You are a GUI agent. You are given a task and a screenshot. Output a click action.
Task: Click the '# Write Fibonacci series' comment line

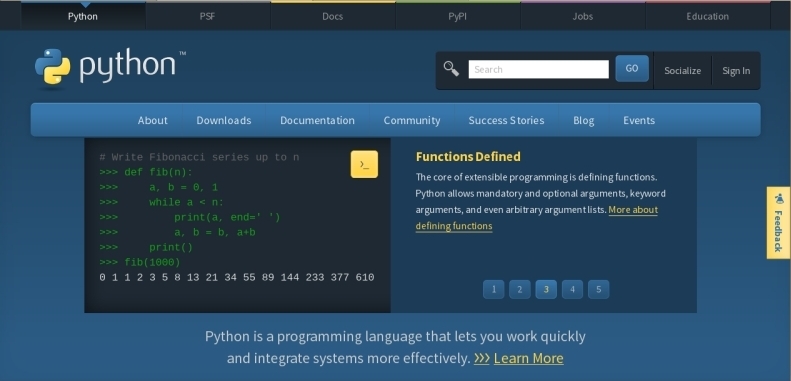pyautogui.click(x=199, y=157)
